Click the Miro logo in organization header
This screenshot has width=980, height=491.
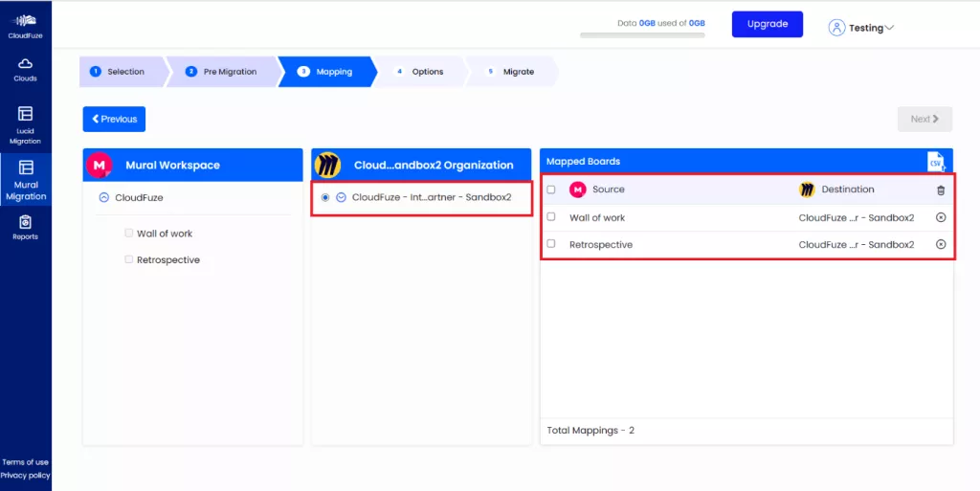327,165
